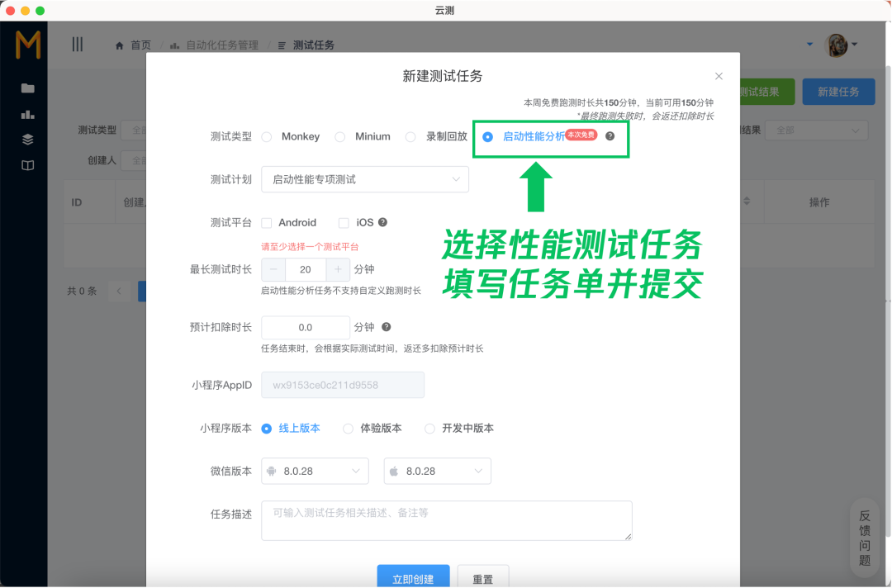Go to 首页 in the breadcrumb
Screen dimensions: 892x588
pyautogui.click(x=141, y=45)
